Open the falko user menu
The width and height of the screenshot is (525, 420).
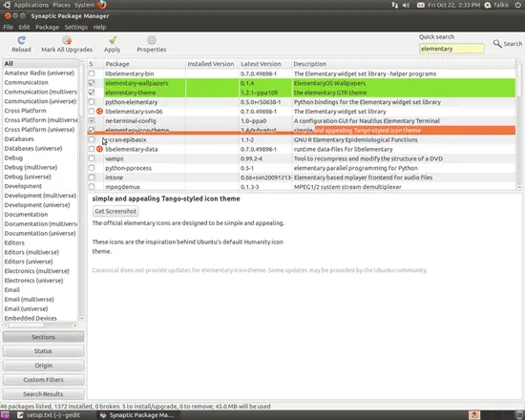click(x=497, y=5)
